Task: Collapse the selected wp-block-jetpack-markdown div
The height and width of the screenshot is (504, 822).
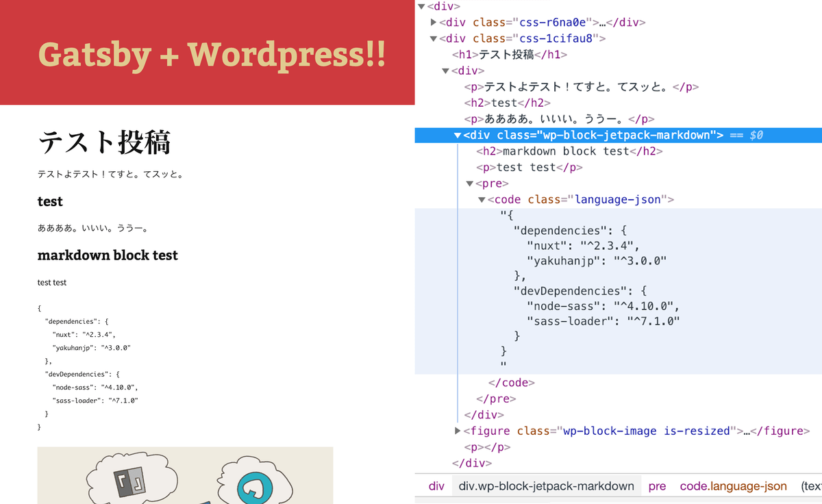Action: [457, 135]
